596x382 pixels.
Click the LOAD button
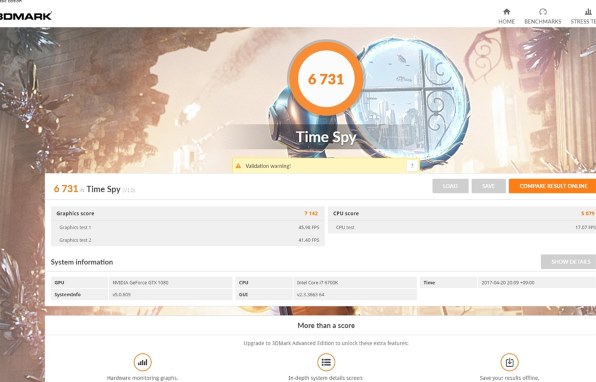point(450,186)
